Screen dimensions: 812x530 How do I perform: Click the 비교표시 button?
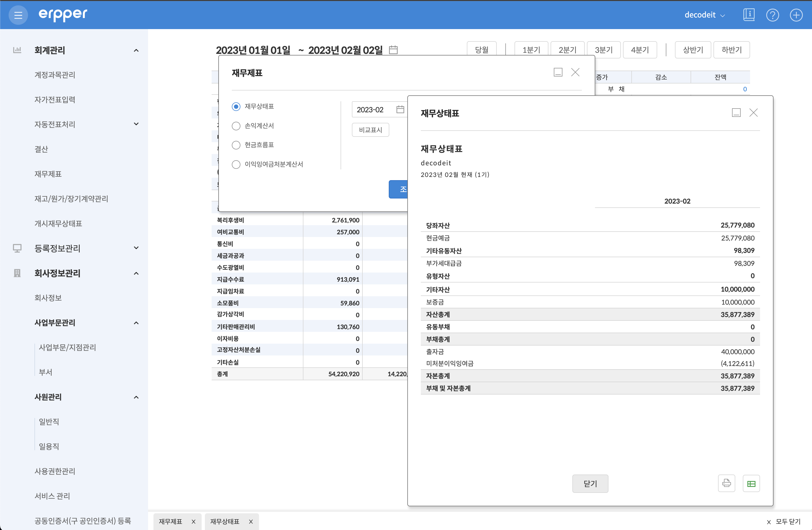(370, 130)
